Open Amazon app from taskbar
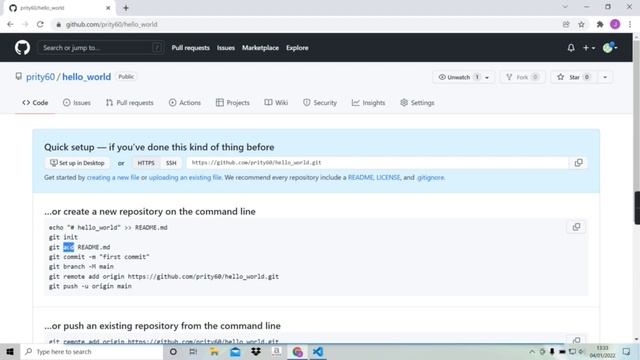The width and height of the screenshot is (640, 360). point(276,351)
